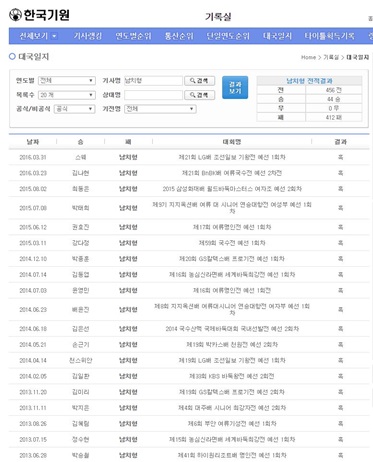
Task: Go to the 통산순위 menu item
Action: [179, 36]
